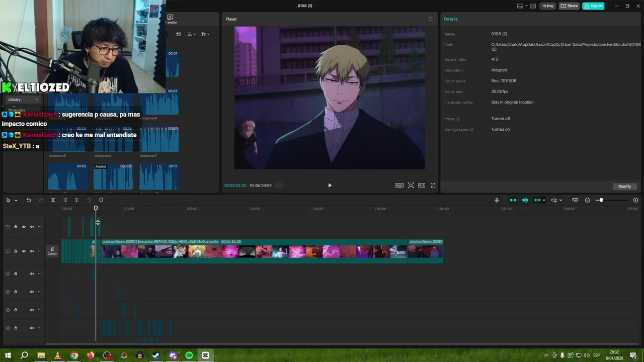Switch to the Details tab
This screenshot has width=644, height=362.
point(451,19)
